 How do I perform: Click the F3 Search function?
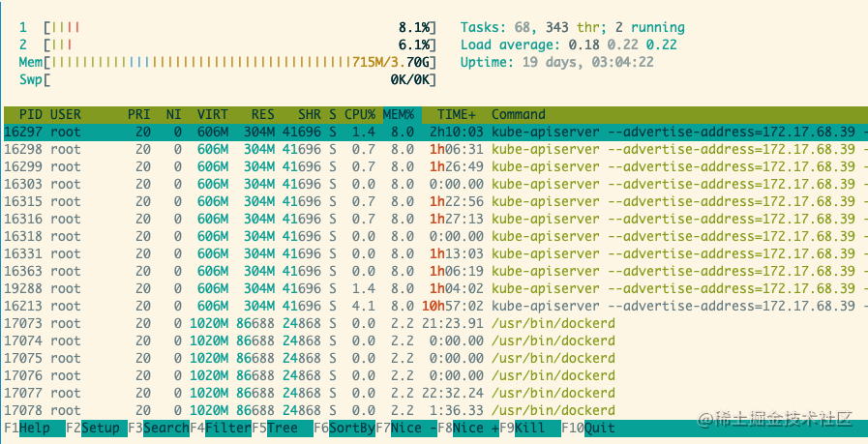click(x=159, y=429)
